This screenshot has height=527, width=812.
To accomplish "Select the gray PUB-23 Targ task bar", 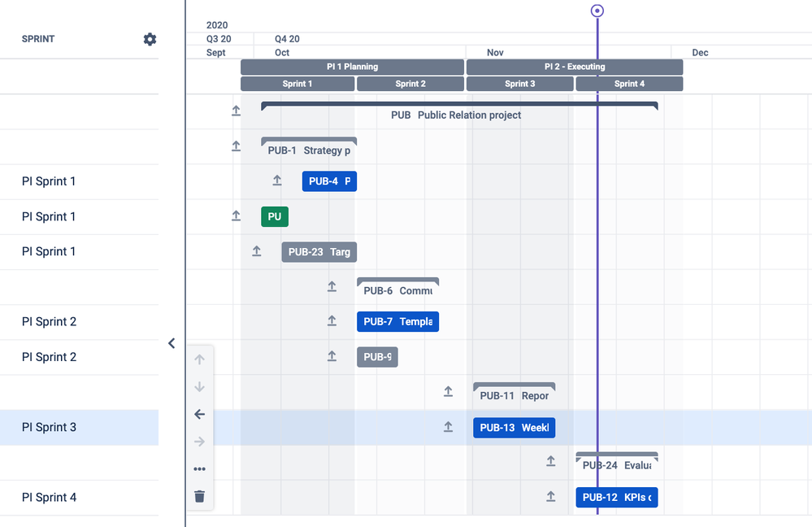I will tap(319, 252).
